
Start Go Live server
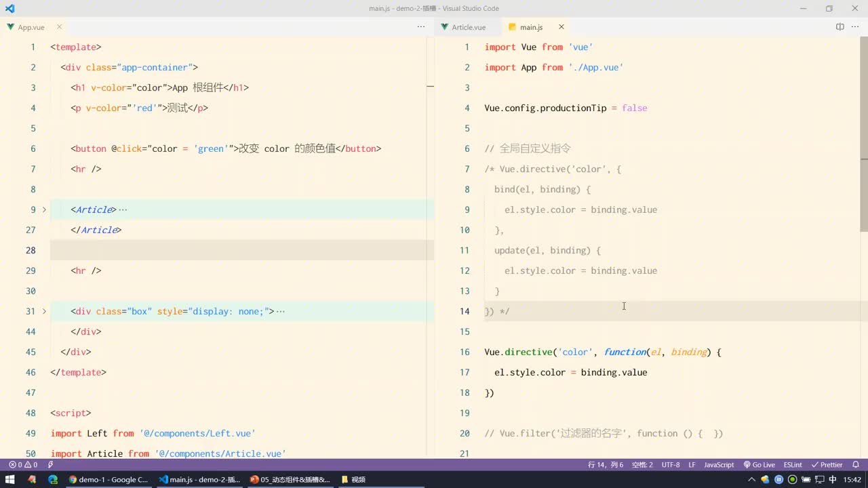pos(759,465)
